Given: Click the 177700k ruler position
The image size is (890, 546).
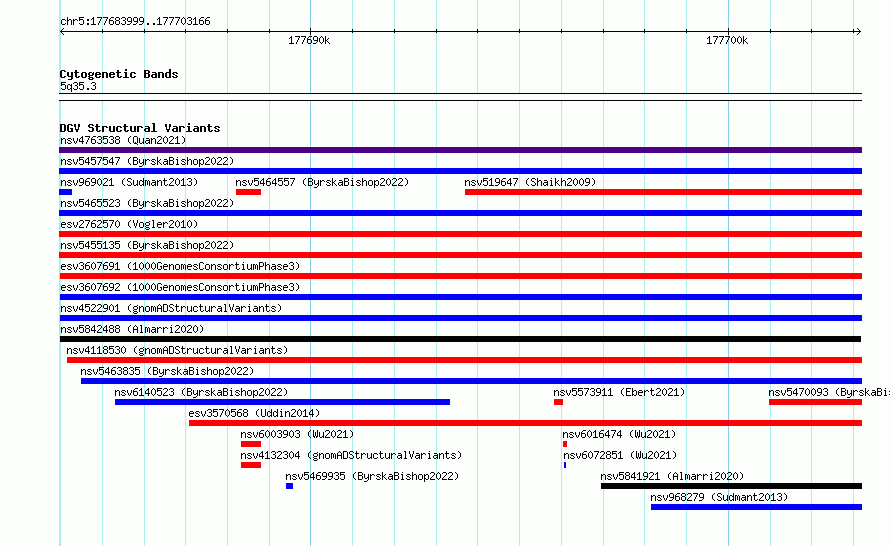Looking at the screenshot, I should 727,40.
